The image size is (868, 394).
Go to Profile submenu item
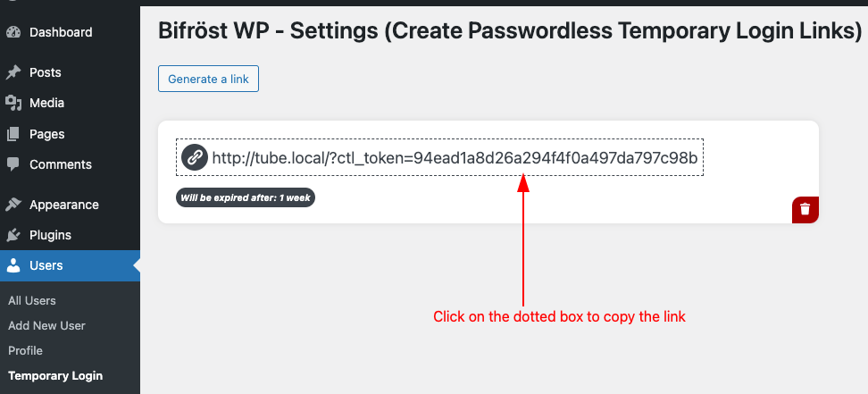coord(26,350)
